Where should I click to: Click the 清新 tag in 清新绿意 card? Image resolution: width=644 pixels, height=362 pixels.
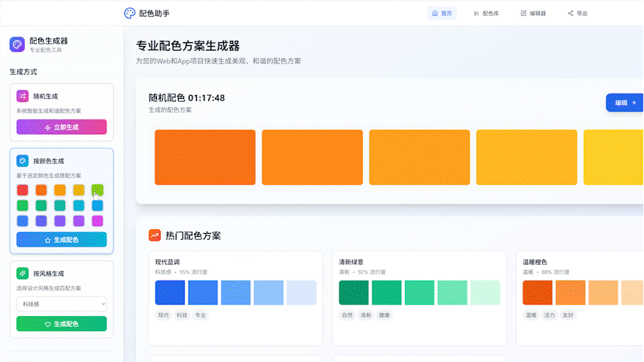point(366,315)
